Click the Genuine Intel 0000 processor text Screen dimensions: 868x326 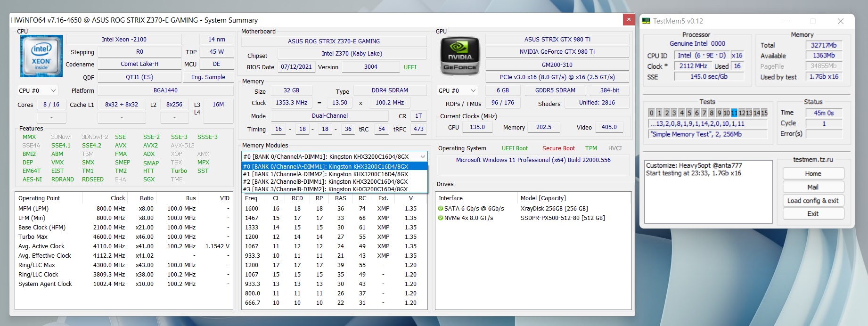click(x=697, y=43)
